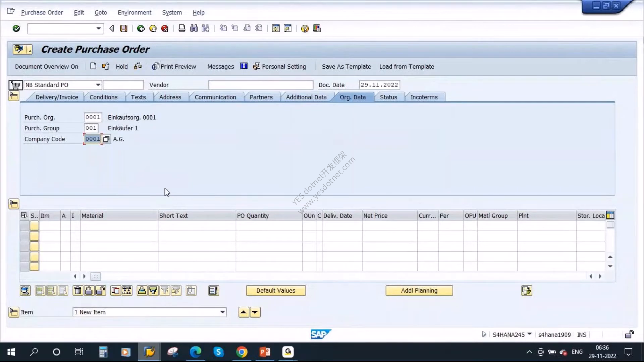Click the Delete item trash icon
Image resolution: width=644 pixels, height=362 pixels.
(x=77, y=291)
